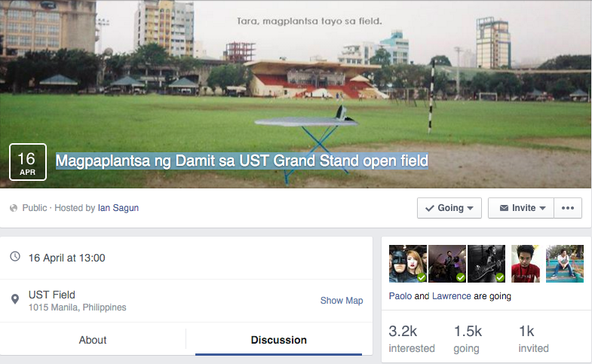
Task: Open host Ian Sagun's profile
Action: tap(118, 208)
